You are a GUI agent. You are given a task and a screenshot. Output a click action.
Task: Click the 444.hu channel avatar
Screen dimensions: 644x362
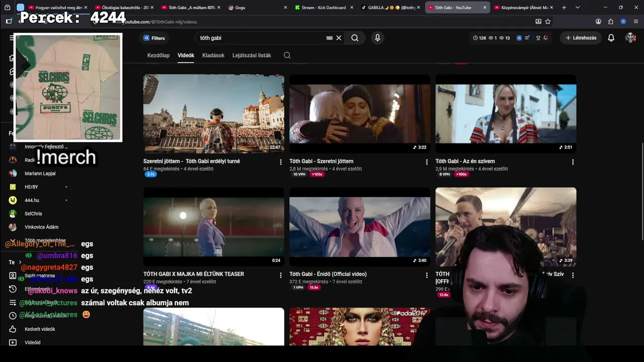(13, 200)
